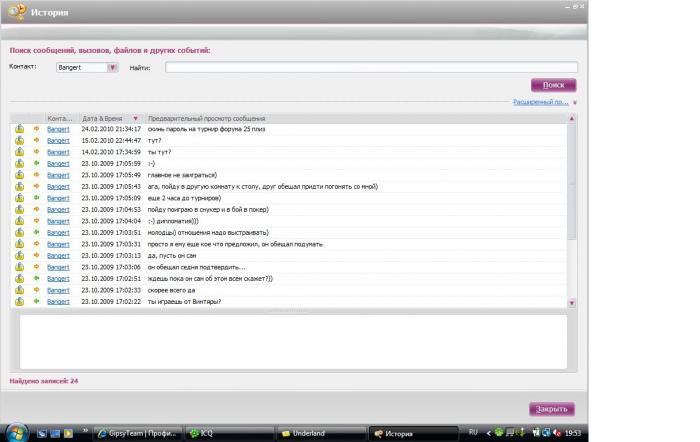Click message icon in 'дипломатия' row
This screenshot has width=700, height=442.
[x=20, y=221]
